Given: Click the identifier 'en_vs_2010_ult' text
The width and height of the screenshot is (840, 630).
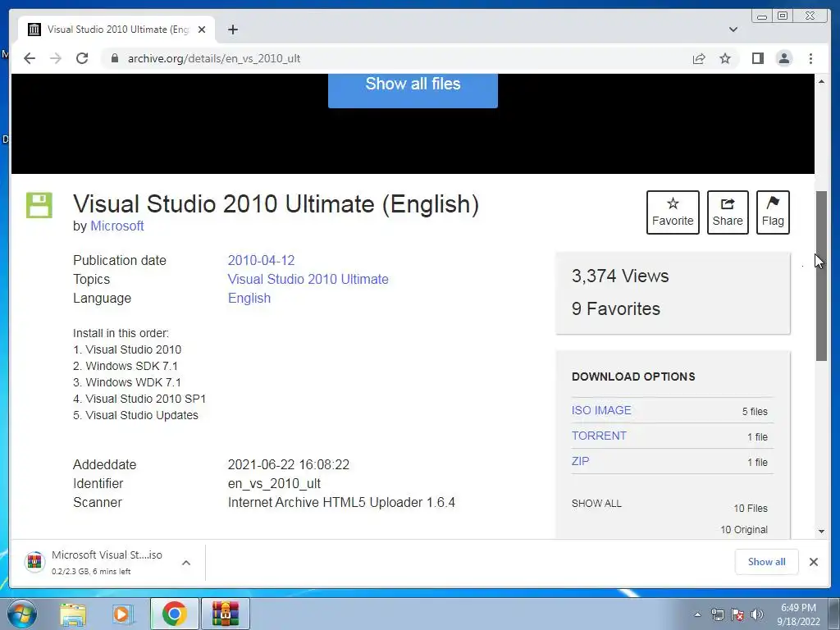Looking at the screenshot, I should (274, 484).
